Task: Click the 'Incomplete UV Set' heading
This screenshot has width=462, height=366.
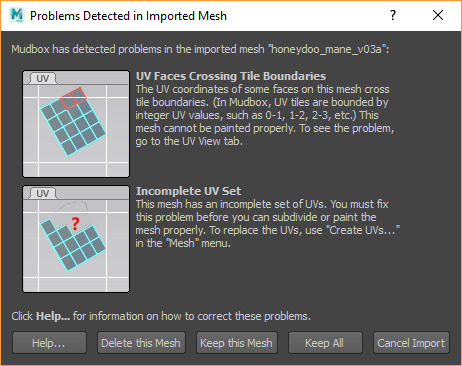Action: tap(188, 191)
